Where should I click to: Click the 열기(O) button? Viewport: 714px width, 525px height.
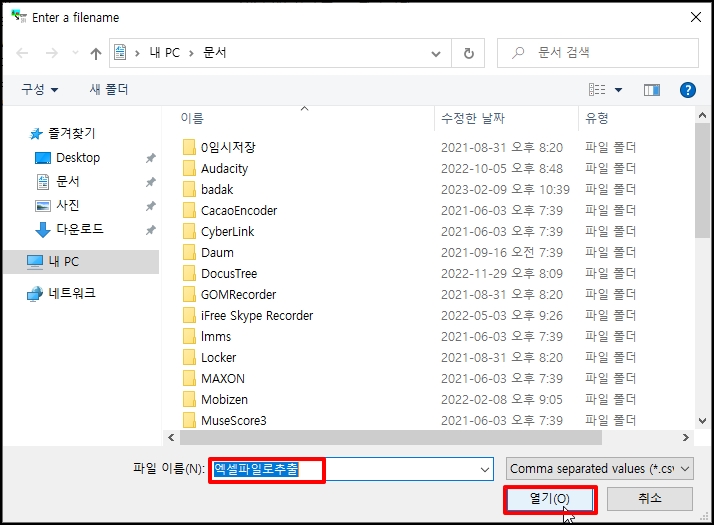550,499
